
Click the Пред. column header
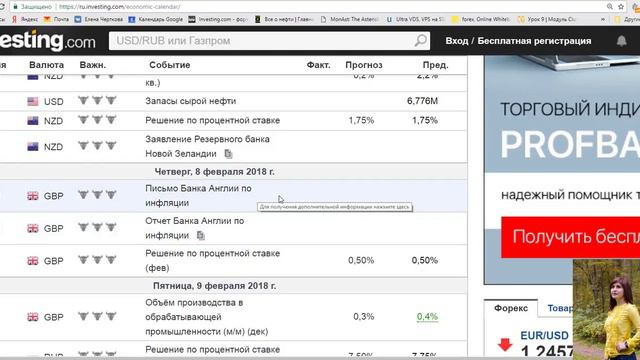pyautogui.click(x=436, y=65)
